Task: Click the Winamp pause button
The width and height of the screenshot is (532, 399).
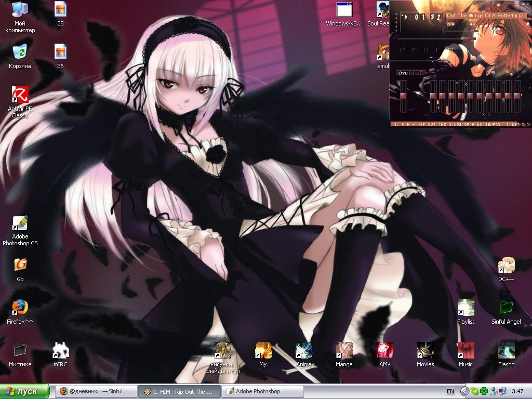Action: click(427, 50)
